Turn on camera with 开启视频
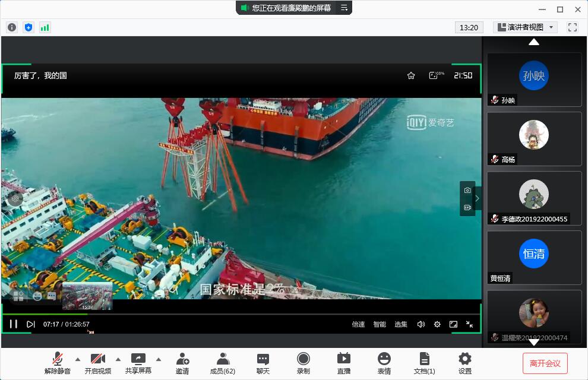 coord(98,363)
